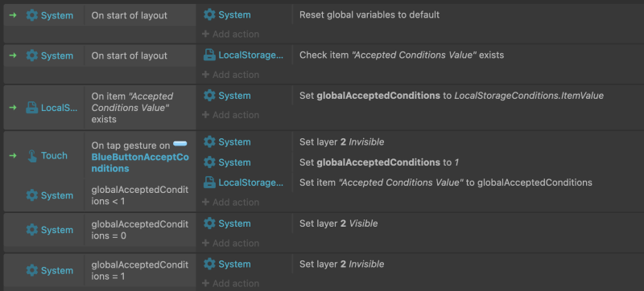
Task: Select LocalStorage icon for Set item action
Action: pyautogui.click(x=209, y=182)
